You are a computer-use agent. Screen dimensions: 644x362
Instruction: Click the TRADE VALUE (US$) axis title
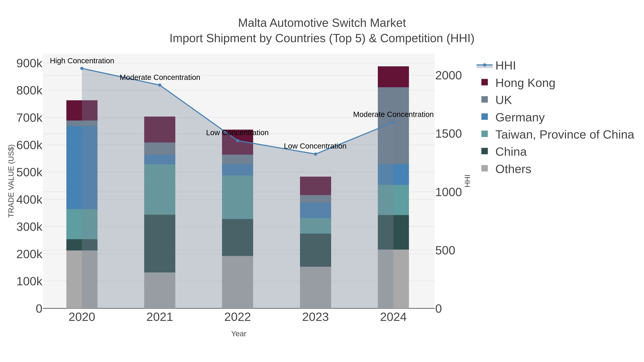pyautogui.click(x=11, y=181)
